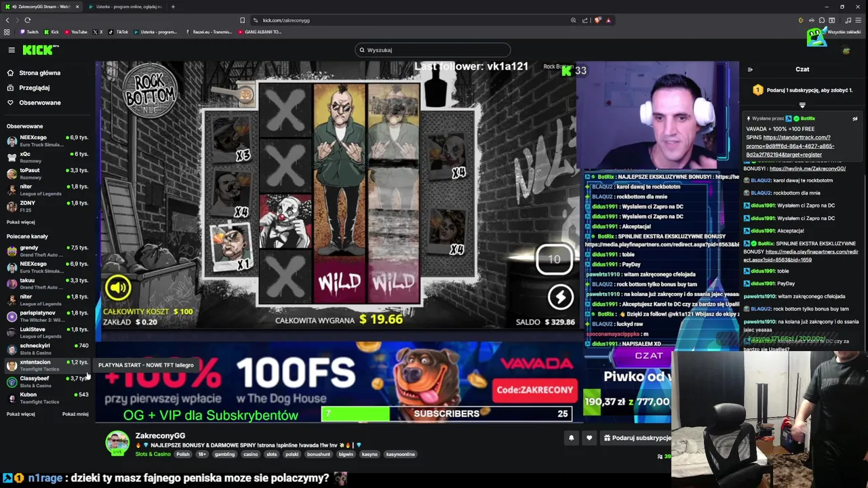The width and height of the screenshot is (868, 488).
Task: Open schneckyirl recommended channel
Action: 47,348
